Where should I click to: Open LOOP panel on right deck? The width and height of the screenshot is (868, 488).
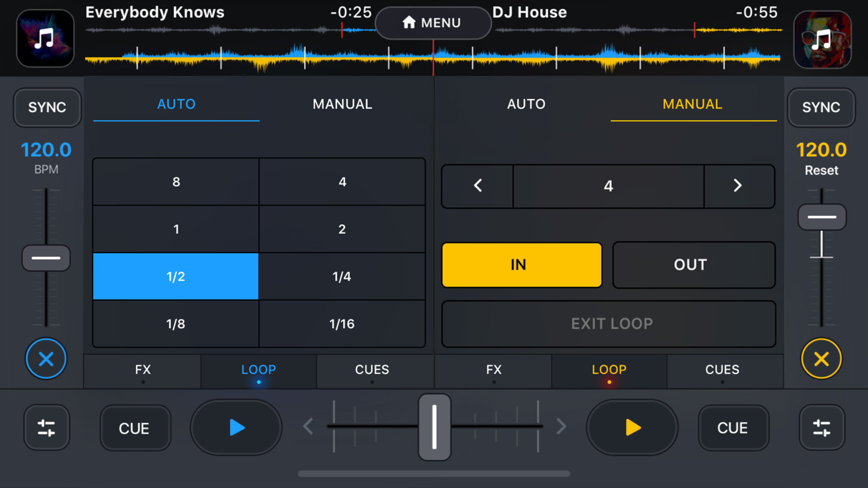point(609,371)
